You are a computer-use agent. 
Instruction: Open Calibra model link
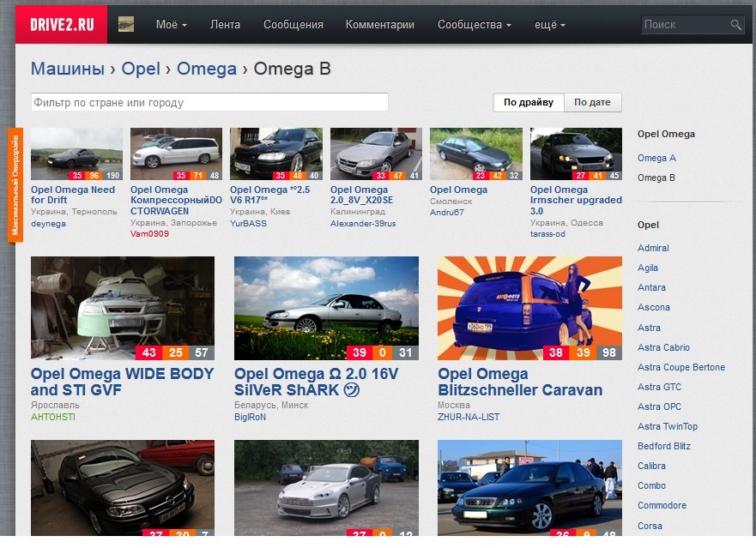[651, 466]
